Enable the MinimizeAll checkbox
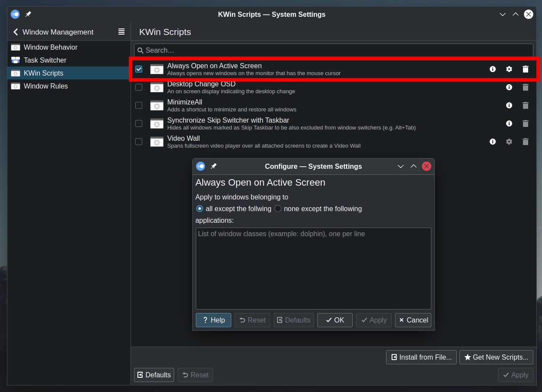The height and width of the screenshot is (392, 542). pos(139,105)
